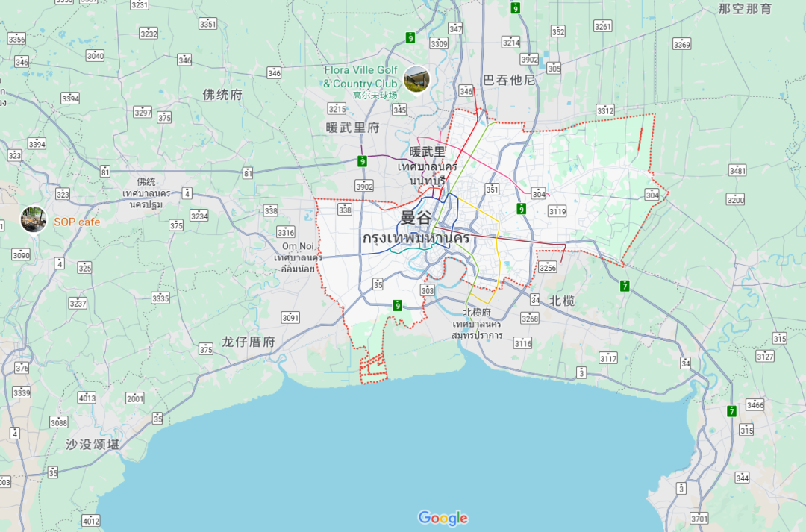
Task: Click road shield 3356
Action: (16, 39)
